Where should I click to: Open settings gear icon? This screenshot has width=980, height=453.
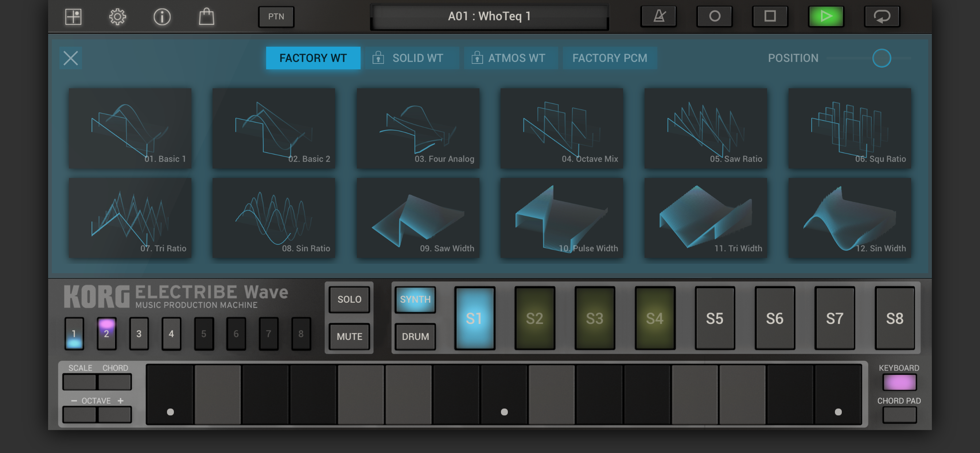[x=117, y=17]
